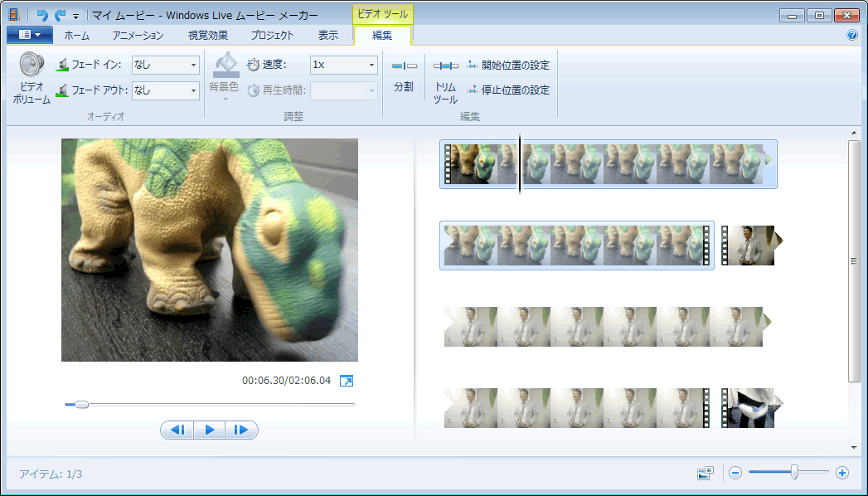Click the thumbnail size icon in status bar

coord(706,474)
